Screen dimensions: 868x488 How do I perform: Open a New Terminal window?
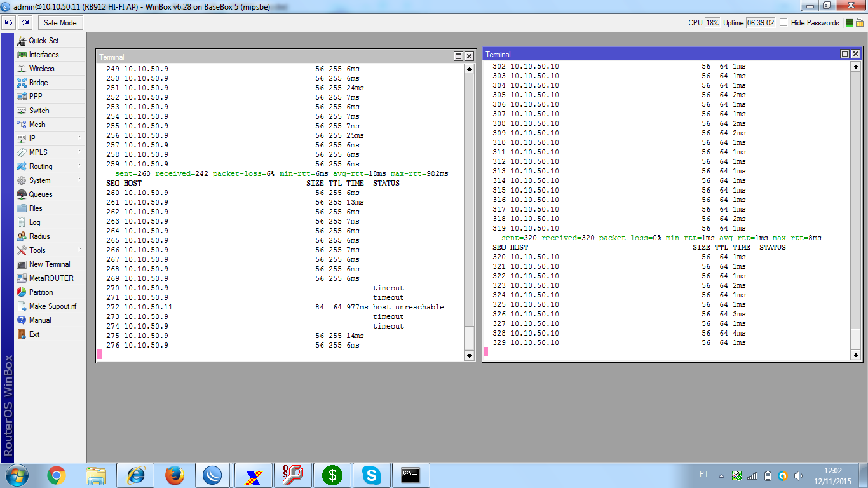(x=50, y=264)
